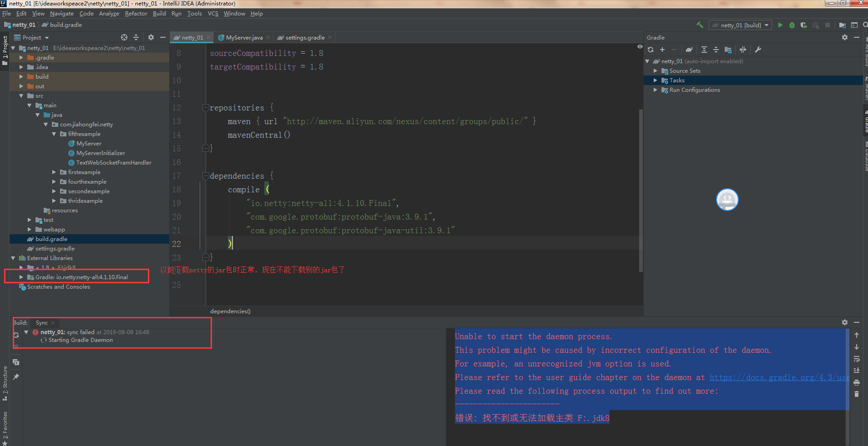The image size is (868, 446).
Task: Execute Gradle Task elephant icon
Action: pos(689,50)
